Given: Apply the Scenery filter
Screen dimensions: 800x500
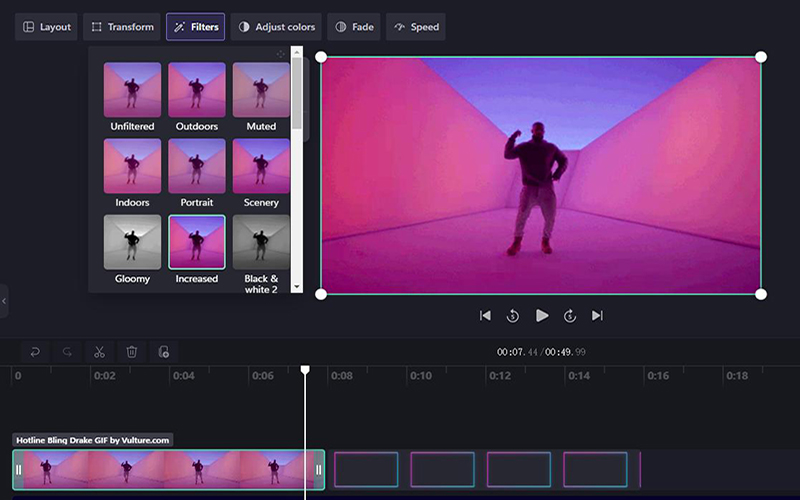Looking at the screenshot, I should click(261, 166).
